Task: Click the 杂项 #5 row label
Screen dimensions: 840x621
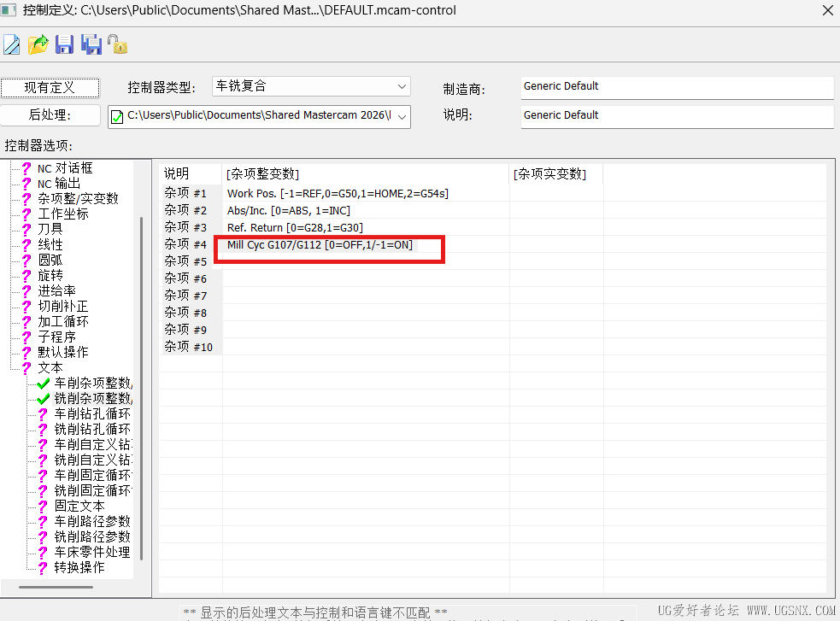Action: 185,261
